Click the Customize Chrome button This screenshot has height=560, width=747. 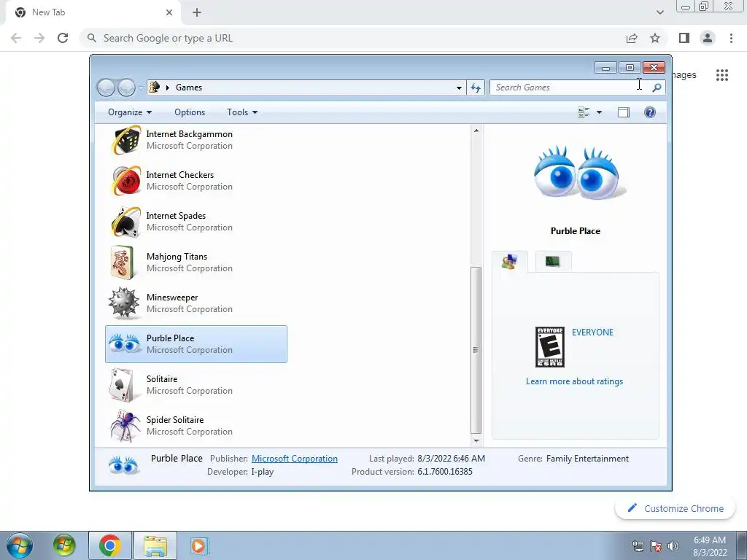point(676,508)
